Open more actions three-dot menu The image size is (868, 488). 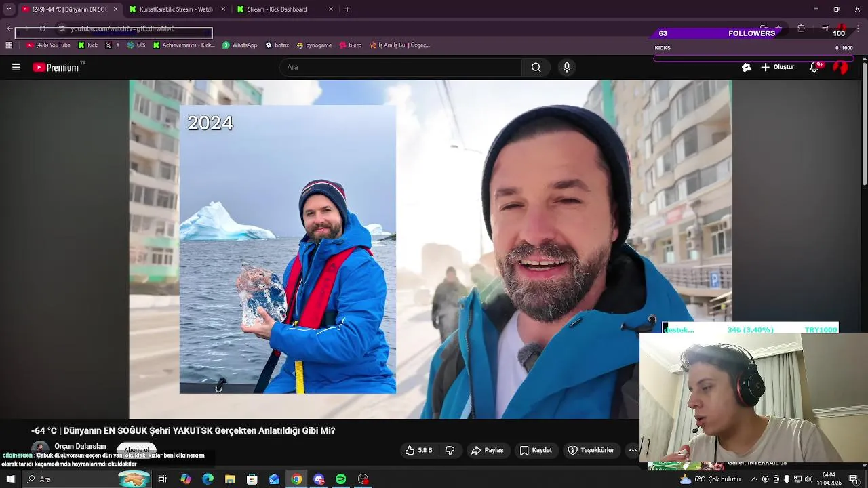(632, 450)
